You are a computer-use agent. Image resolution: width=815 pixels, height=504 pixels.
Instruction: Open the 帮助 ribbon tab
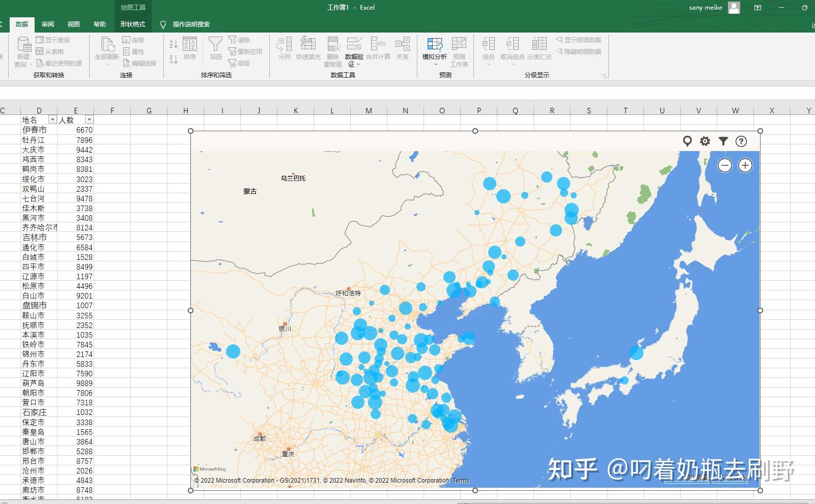pos(100,23)
